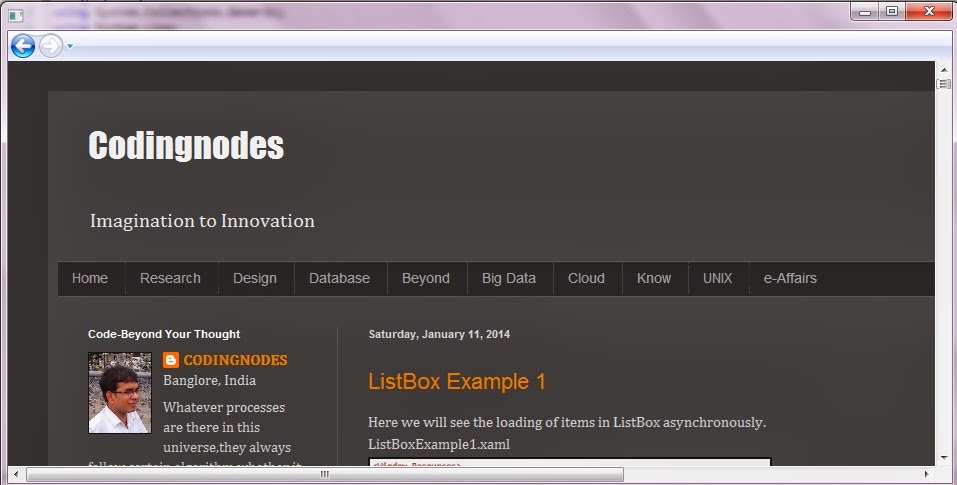Open the Beyond menu item
The image size is (957, 485).
point(426,278)
